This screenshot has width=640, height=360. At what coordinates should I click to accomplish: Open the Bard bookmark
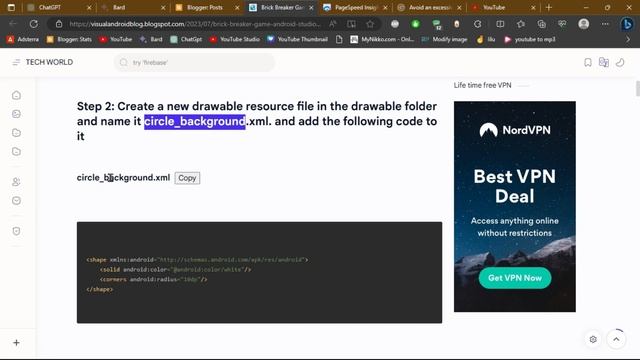click(x=151, y=39)
